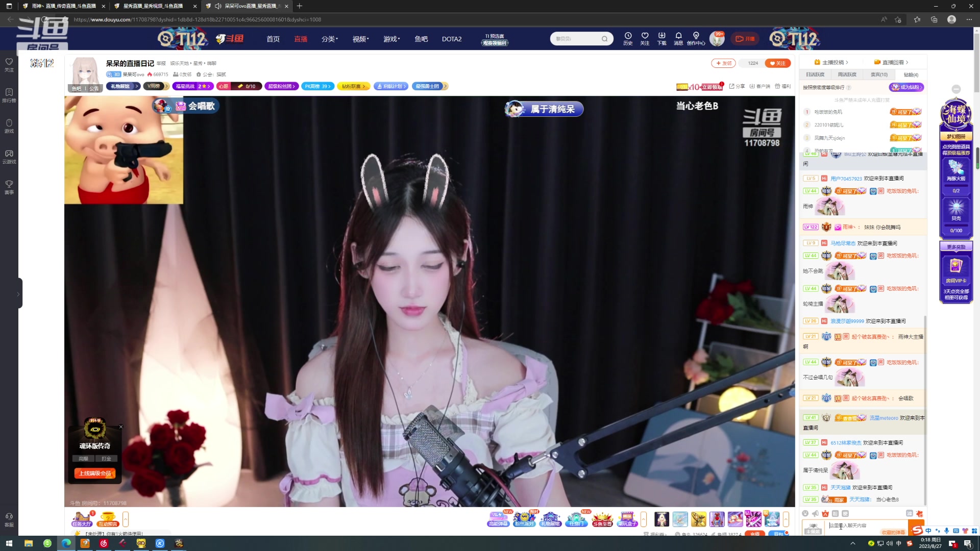This screenshot has width=980, height=551.
Task: Click the megaphone icon above chat input
Action: pyautogui.click(x=815, y=513)
